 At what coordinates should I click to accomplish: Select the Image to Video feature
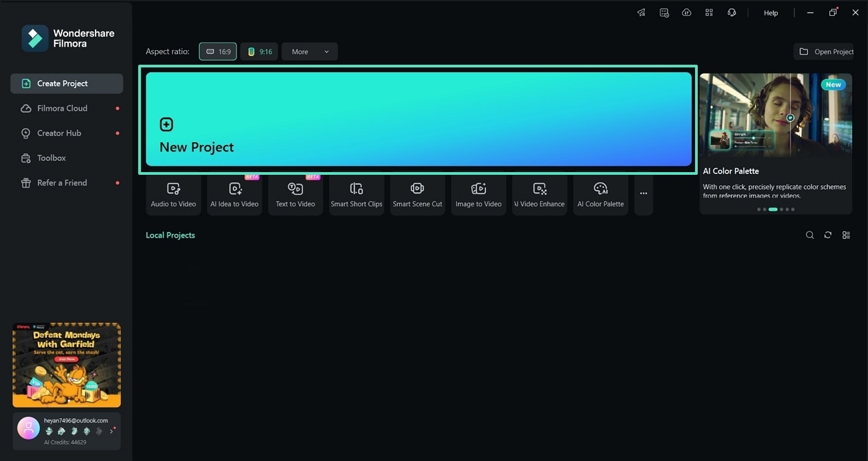478,193
